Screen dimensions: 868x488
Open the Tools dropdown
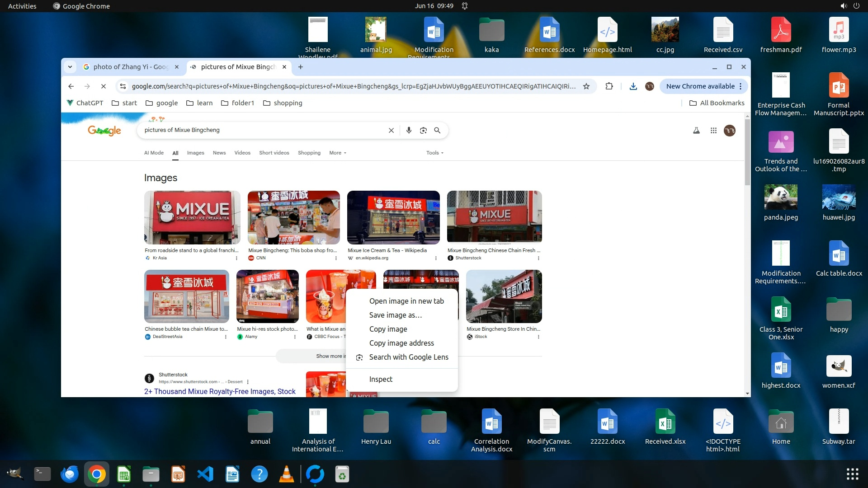[x=434, y=153]
